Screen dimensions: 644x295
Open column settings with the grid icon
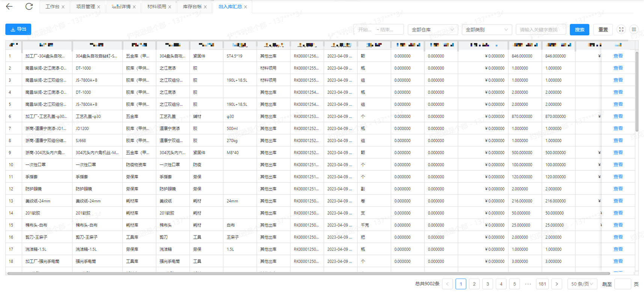point(634,29)
